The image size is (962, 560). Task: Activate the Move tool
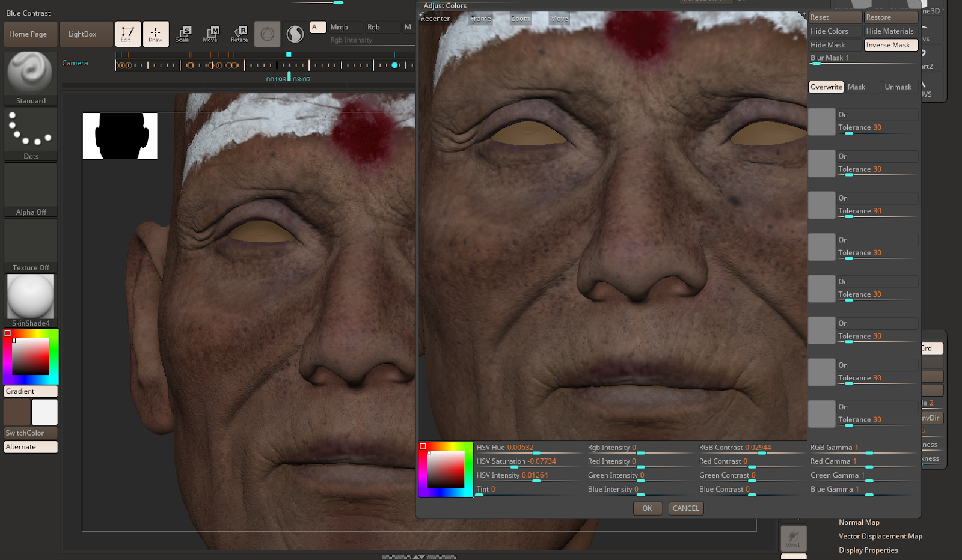click(210, 34)
